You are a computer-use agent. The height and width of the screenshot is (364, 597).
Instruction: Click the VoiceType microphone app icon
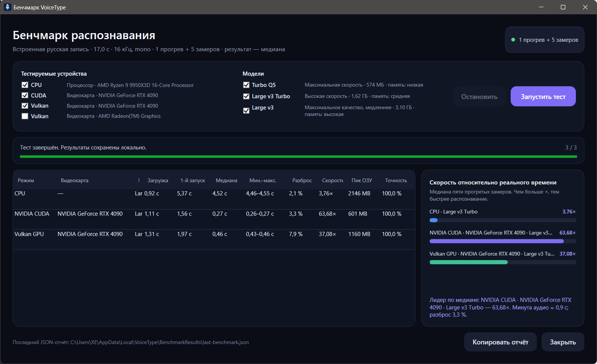pyautogui.click(x=7, y=7)
